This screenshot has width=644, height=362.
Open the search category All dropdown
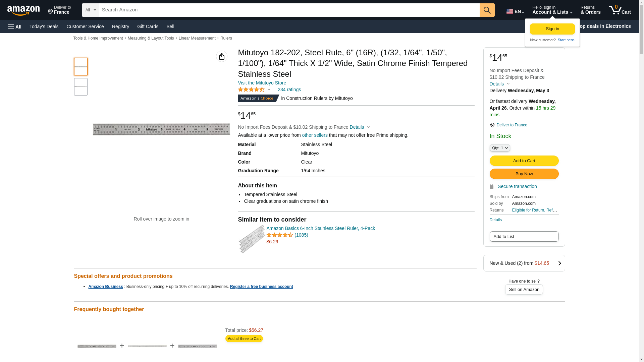pos(90,10)
